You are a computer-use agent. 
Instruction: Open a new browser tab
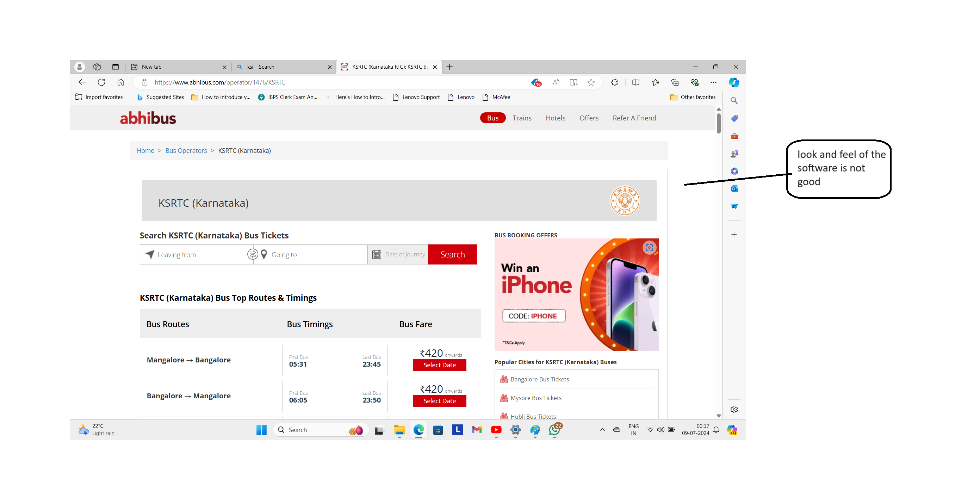(449, 67)
